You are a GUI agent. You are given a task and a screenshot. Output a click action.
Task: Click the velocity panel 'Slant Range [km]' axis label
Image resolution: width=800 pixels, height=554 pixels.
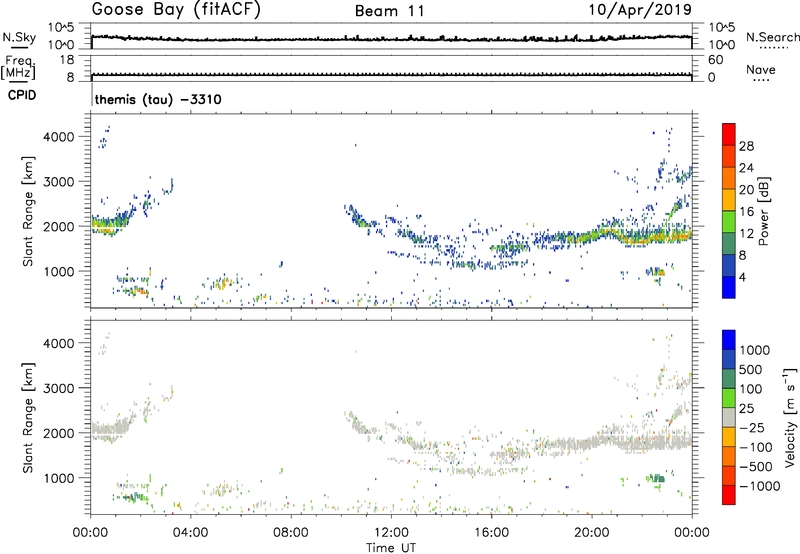(28, 417)
